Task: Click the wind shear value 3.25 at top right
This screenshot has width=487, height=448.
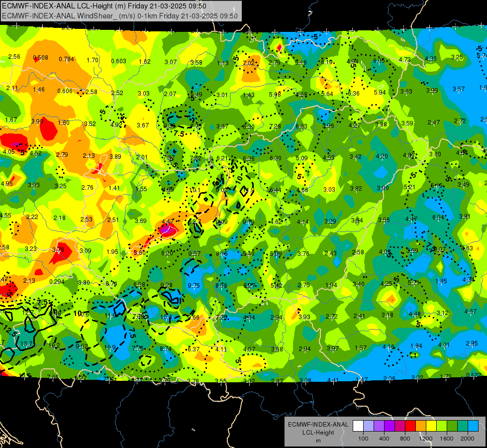Action: pos(457,57)
